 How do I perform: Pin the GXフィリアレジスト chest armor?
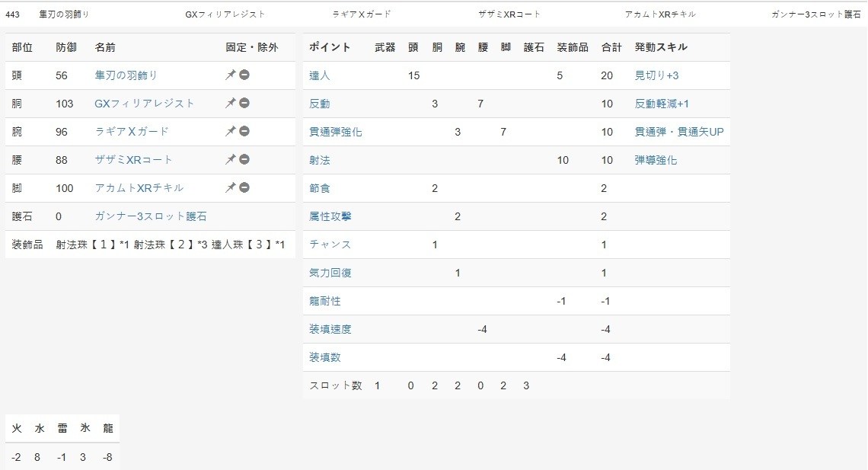230,103
